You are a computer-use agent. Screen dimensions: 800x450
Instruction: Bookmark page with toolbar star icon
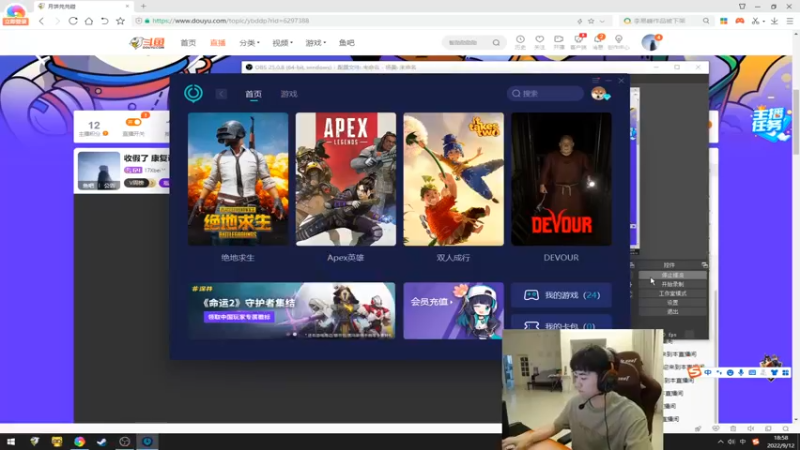[x=120, y=21]
